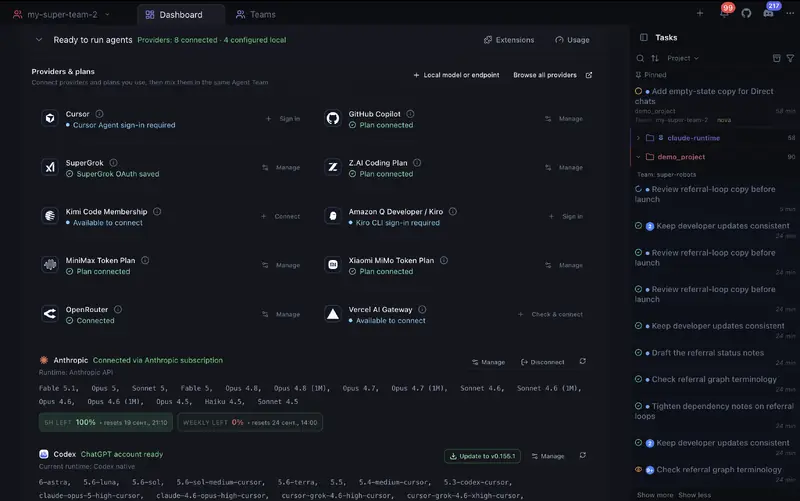The image size is (800, 501).
Task: Expand the claude-runtime folder
Action: pos(638,138)
